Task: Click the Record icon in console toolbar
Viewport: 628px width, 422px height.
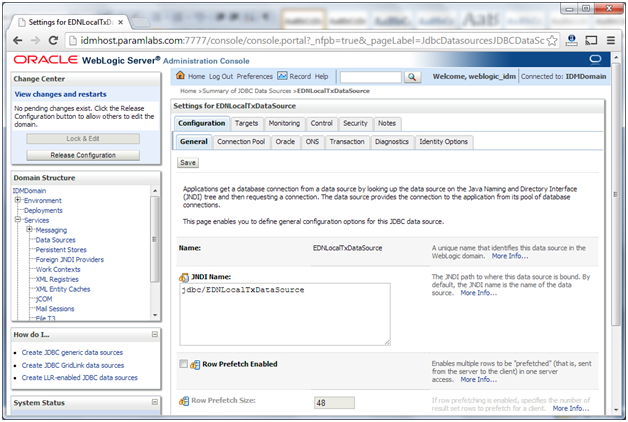Action: (282, 76)
